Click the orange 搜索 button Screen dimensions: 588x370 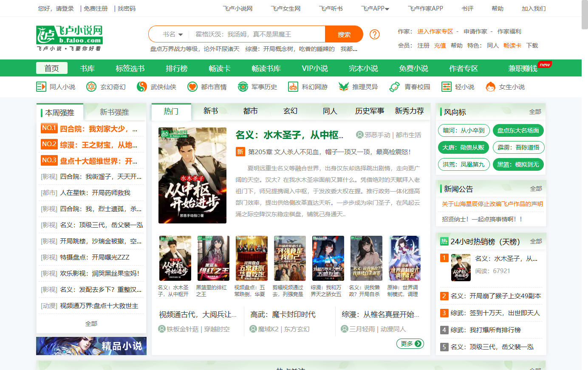(x=344, y=34)
